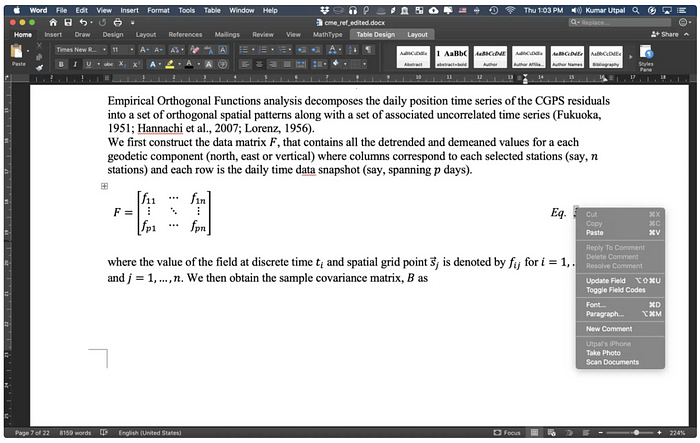Image resolution: width=700 pixels, height=443 pixels.
Task: Toggle strikethrough abc formatting
Action: 108,64
